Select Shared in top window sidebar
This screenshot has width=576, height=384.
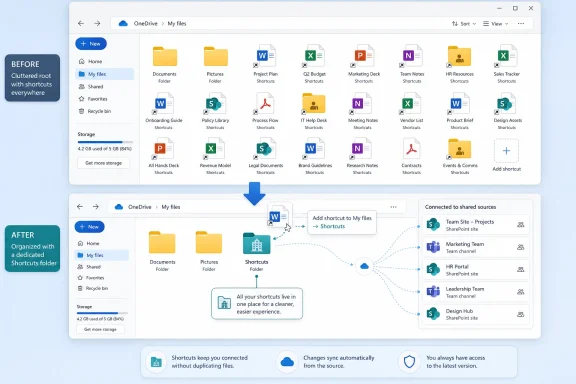104,86
